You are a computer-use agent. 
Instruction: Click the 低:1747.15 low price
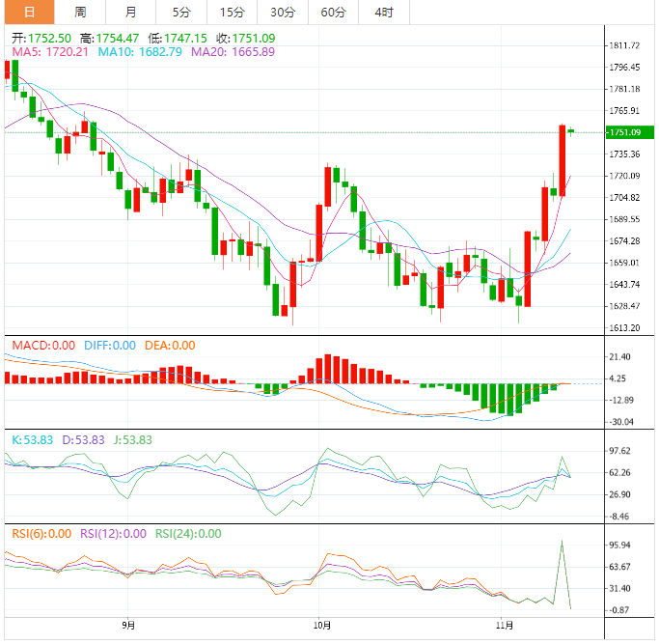[178, 39]
